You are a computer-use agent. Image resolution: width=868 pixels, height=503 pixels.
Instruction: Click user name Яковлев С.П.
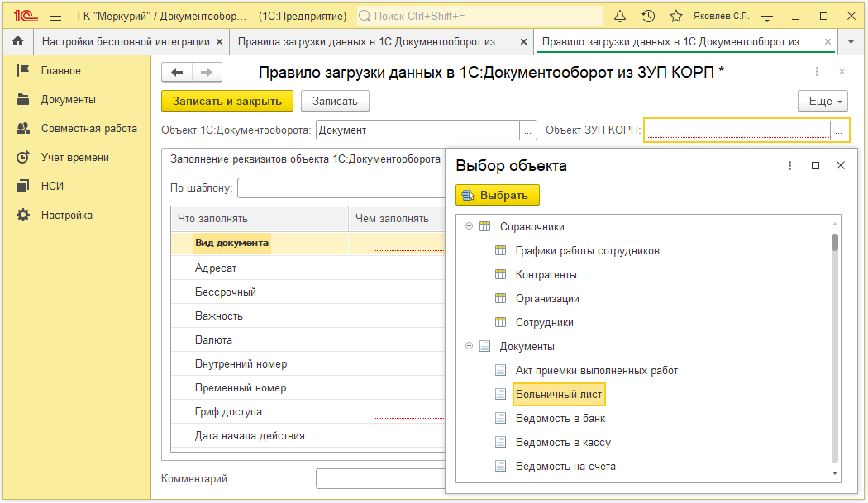(722, 16)
